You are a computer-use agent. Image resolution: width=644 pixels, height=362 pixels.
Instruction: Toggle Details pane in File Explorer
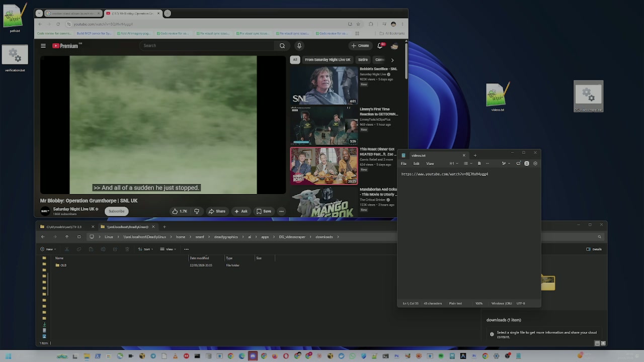594,249
